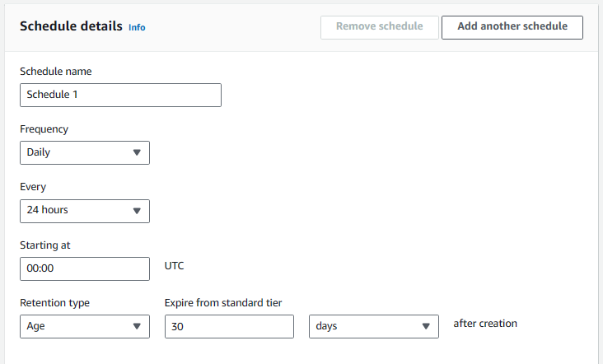603x364 pixels.
Task: Focus the Expire from standard tier number field
Action: 229,326
